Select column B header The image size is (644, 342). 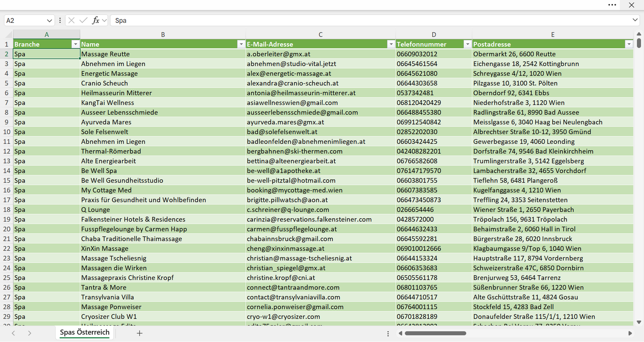163,34
